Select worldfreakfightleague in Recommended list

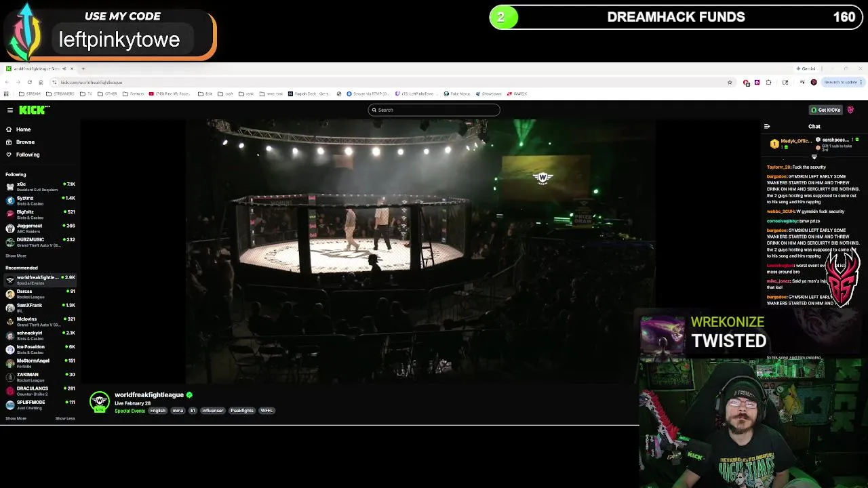click(41, 280)
